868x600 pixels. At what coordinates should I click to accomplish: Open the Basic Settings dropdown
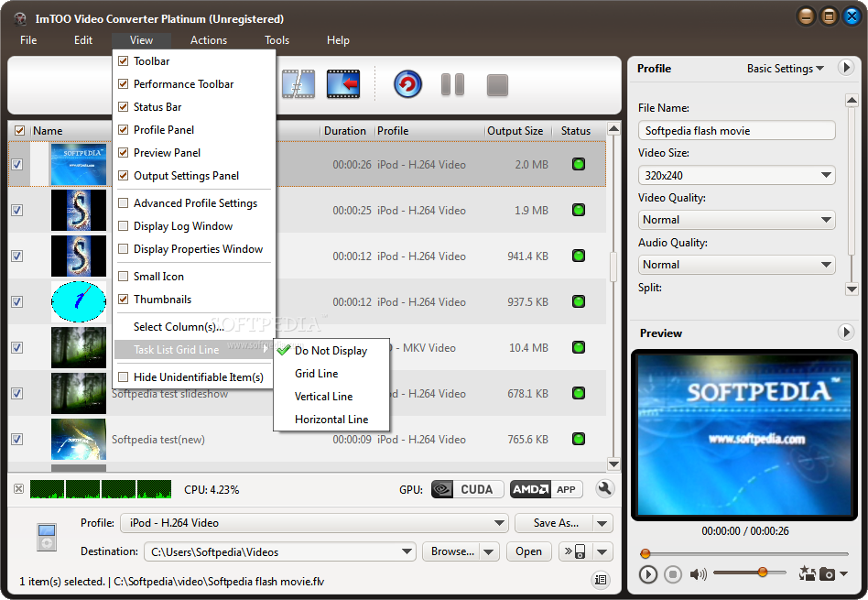[x=785, y=68]
